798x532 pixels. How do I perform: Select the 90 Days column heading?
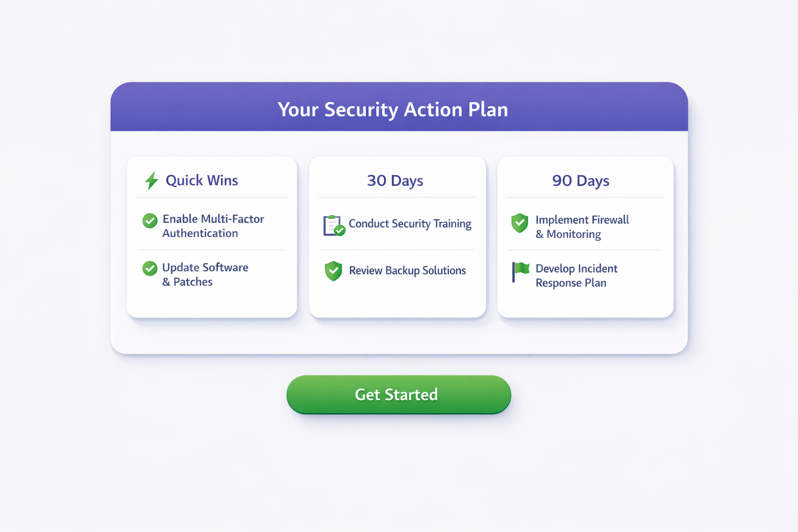click(x=580, y=181)
